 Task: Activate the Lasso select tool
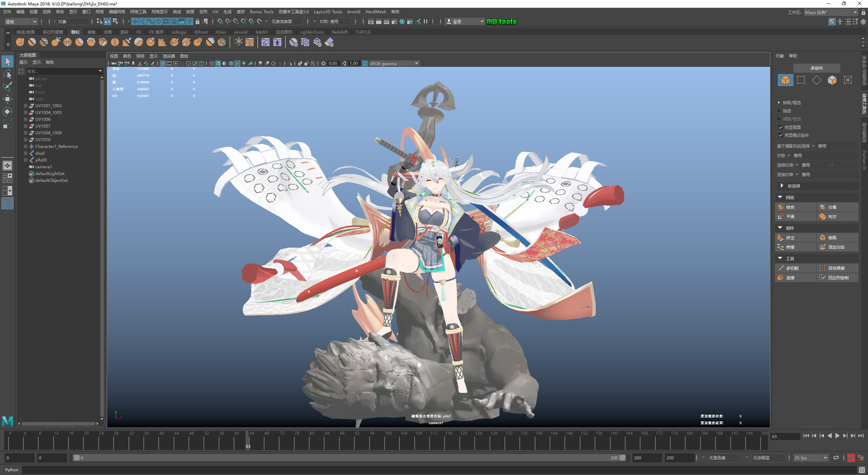coord(8,74)
